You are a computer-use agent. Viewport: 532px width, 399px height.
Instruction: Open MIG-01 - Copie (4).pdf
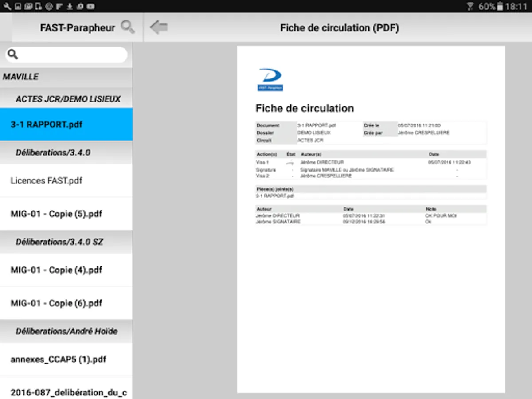pos(66,270)
